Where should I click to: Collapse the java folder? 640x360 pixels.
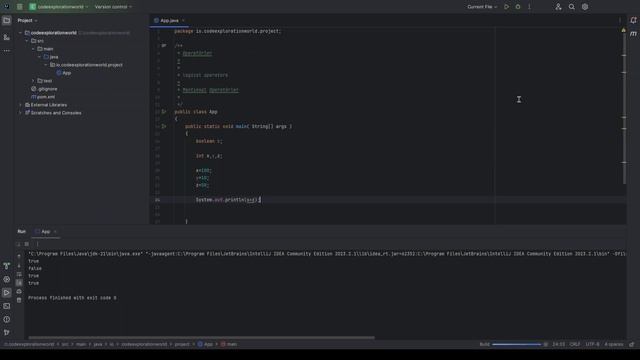pos(40,57)
